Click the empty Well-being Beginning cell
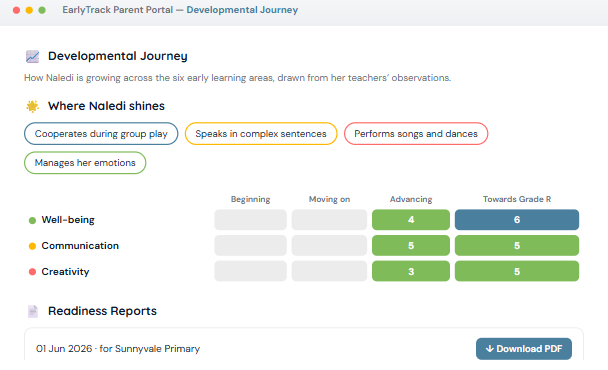The width and height of the screenshot is (608, 370). coord(250,220)
